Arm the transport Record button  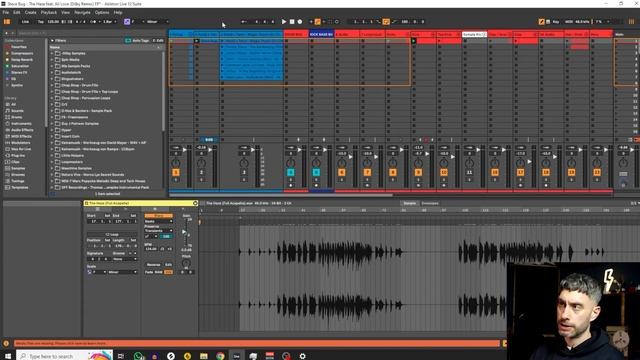coord(300,22)
